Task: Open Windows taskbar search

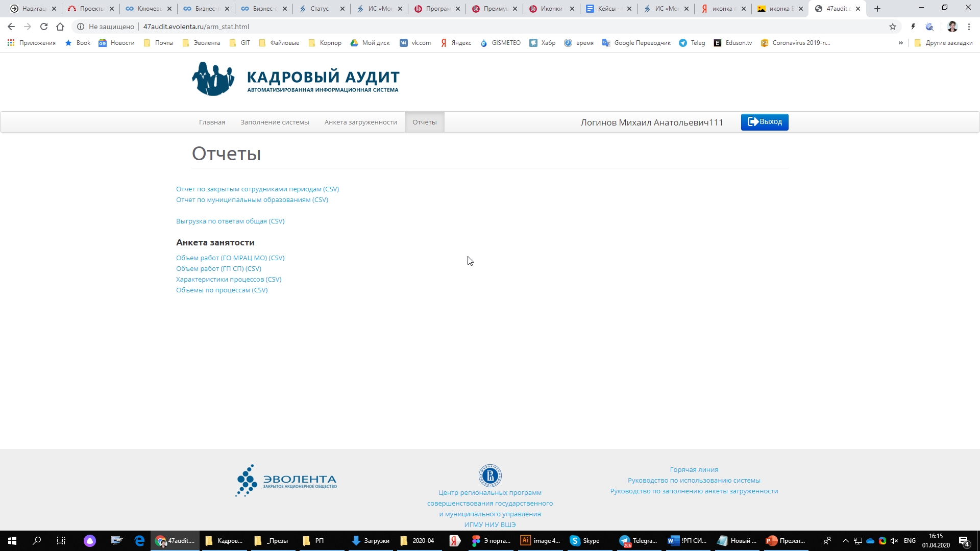Action: [37, 541]
